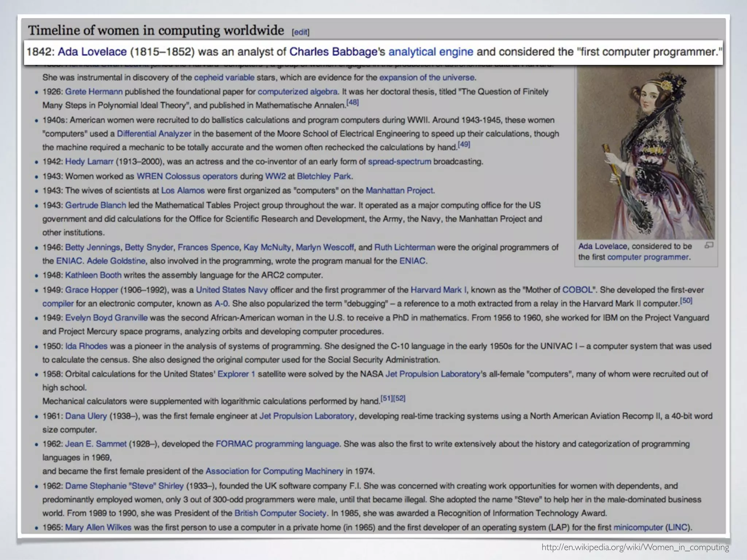Open the Harvard Mark I link

(438, 290)
